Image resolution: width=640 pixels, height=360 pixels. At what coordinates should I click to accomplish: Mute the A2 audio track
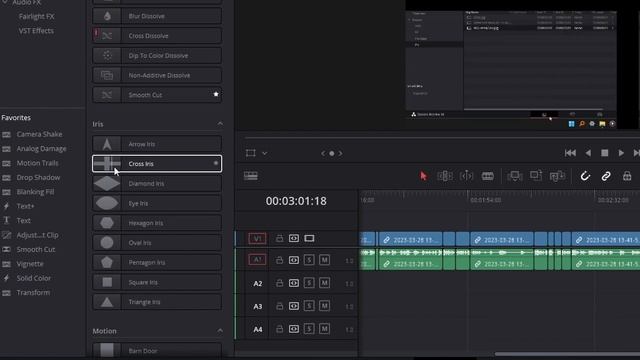click(x=324, y=282)
